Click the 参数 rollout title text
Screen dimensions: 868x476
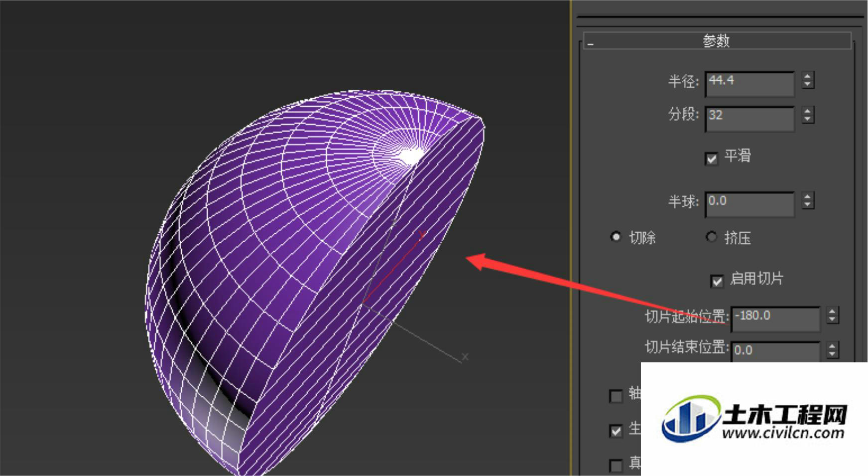point(716,41)
